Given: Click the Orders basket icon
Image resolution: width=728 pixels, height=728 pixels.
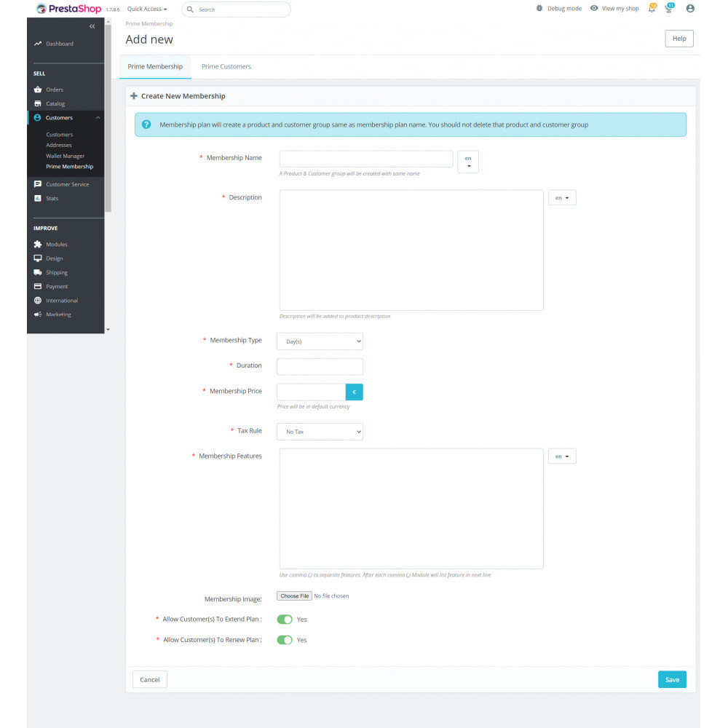Looking at the screenshot, I should (38, 90).
